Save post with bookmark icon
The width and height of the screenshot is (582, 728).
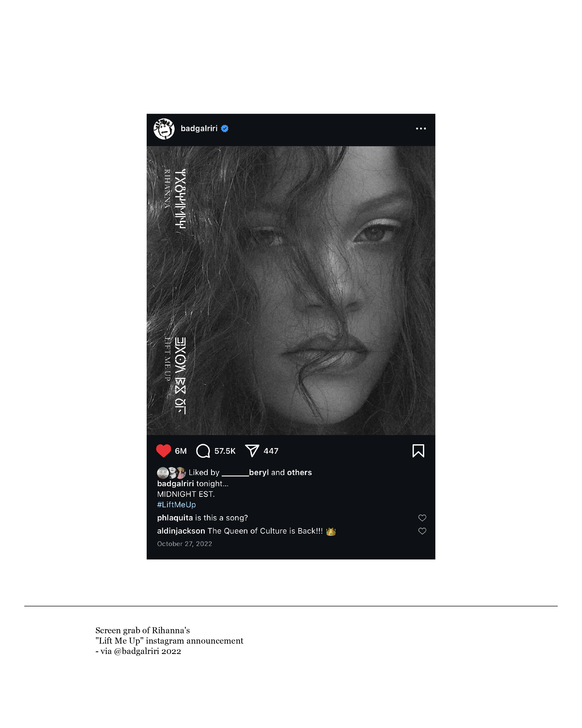click(418, 451)
